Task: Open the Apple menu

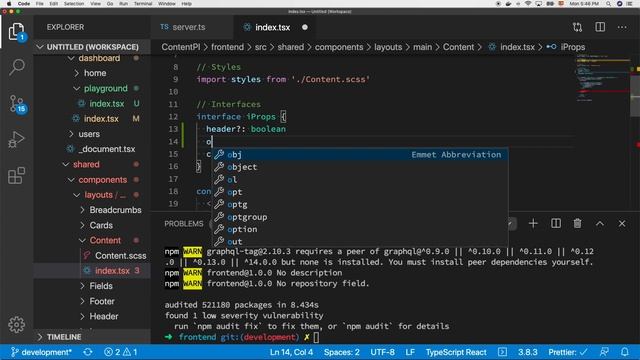Action: [9, 4]
